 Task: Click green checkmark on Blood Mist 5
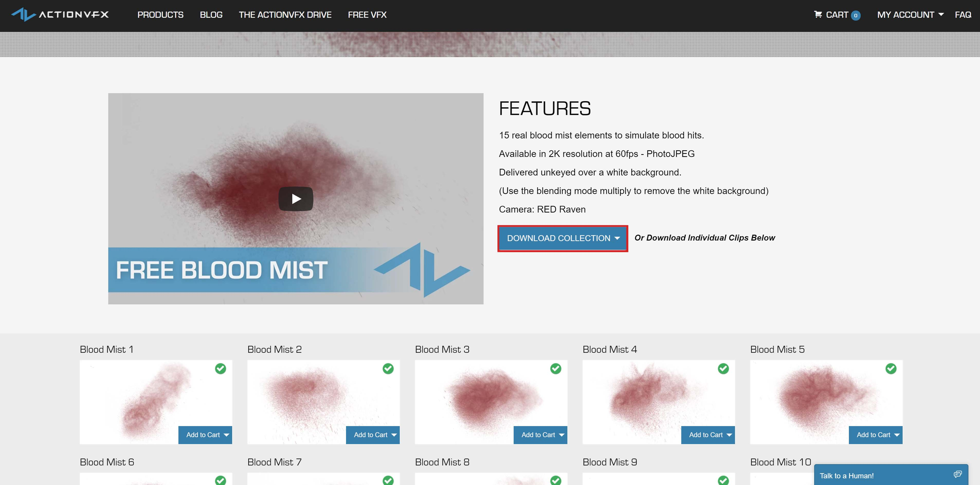pyautogui.click(x=891, y=368)
